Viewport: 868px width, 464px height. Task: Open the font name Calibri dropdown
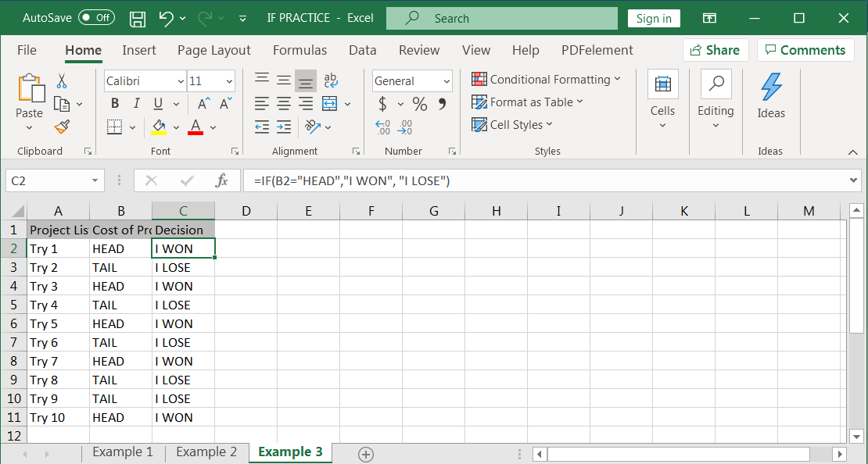[x=181, y=81]
